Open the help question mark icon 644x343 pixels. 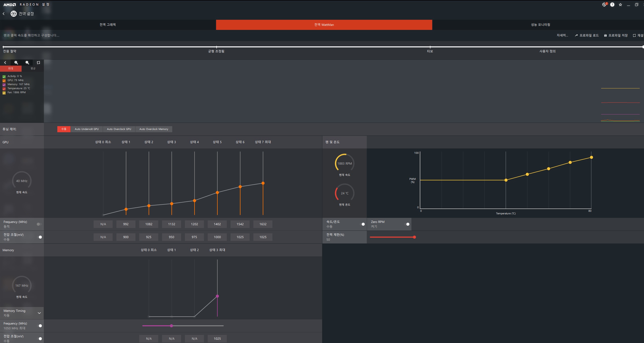[612, 5]
